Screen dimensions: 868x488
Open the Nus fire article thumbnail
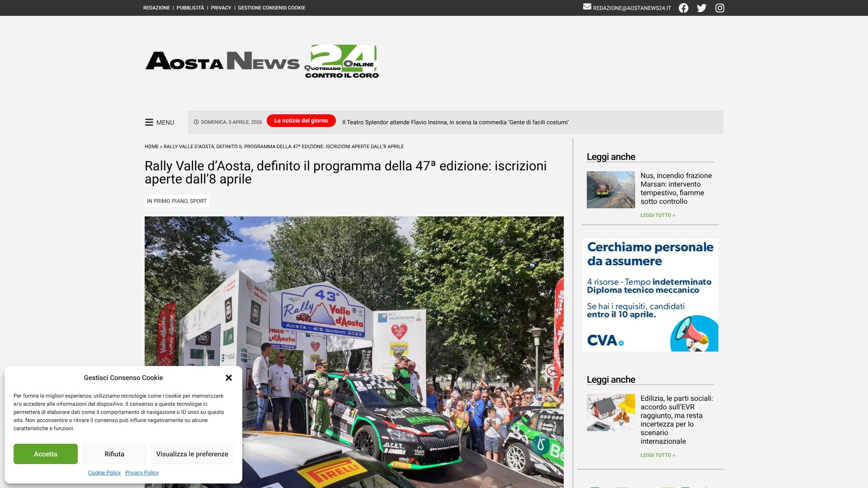point(610,189)
